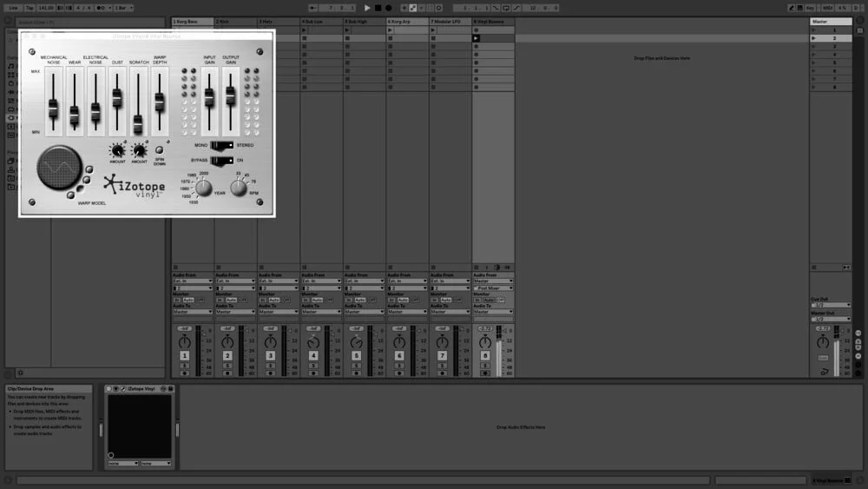The height and width of the screenshot is (489, 868).
Task: Click the Session Record circle button
Action: pyautogui.click(x=439, y=8)
